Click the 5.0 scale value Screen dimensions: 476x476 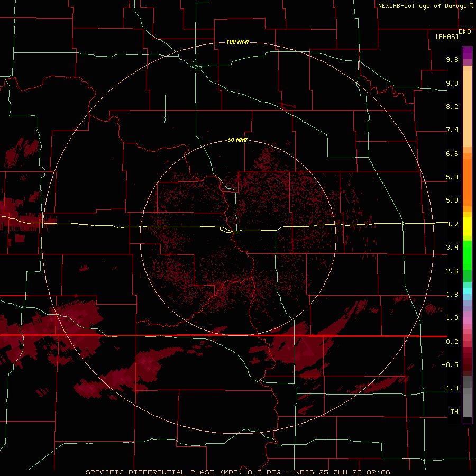pos(452,200)
